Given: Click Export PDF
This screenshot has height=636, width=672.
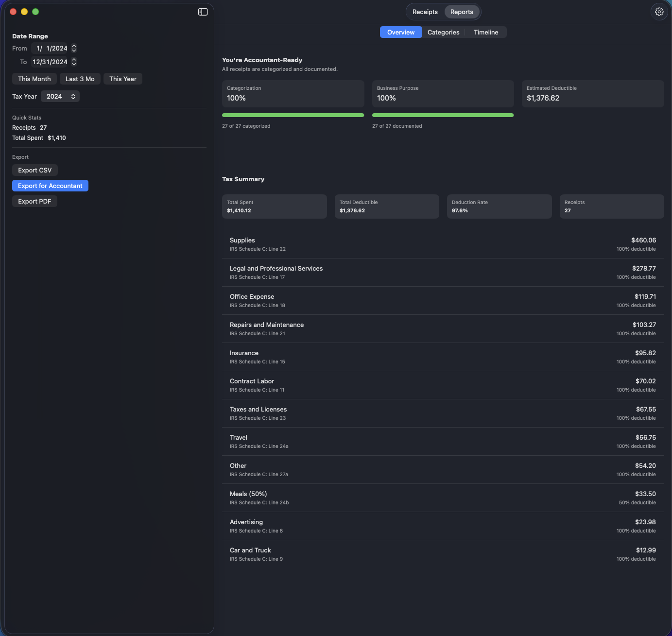Looking at the screenshot, I should pos(34,201).
